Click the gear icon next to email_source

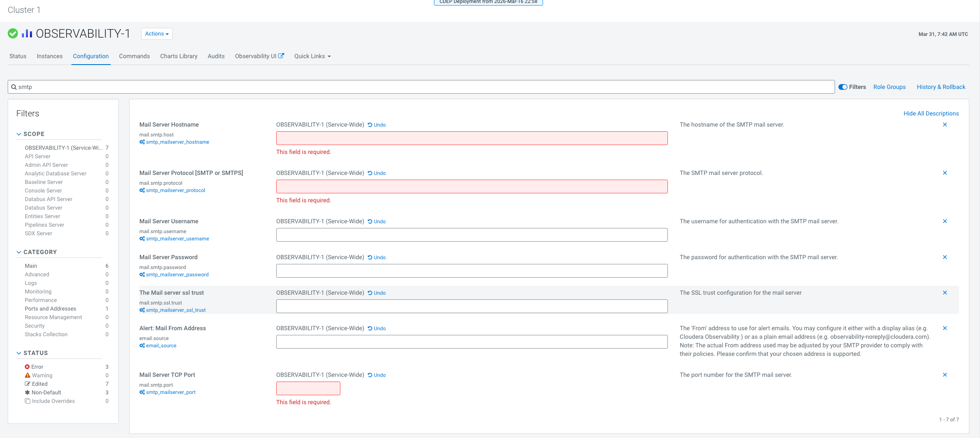(x=142, y=346)
